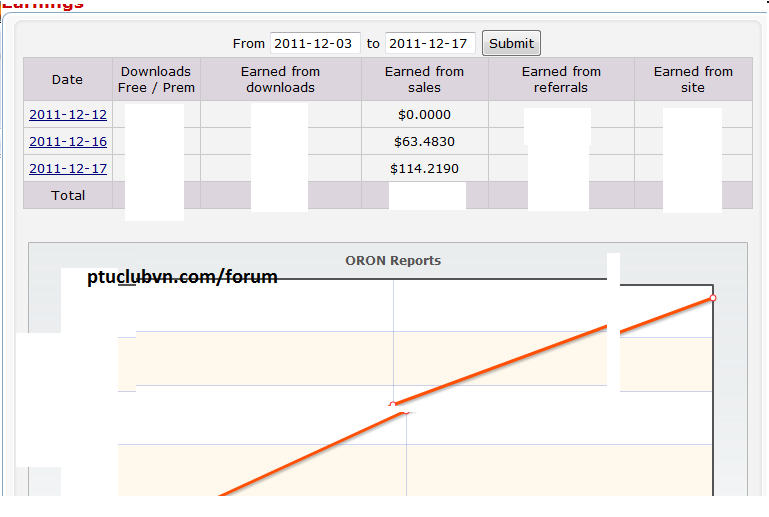Click the Date column header
This screenshot has height=517, width=769.
(x=68, y=79)
